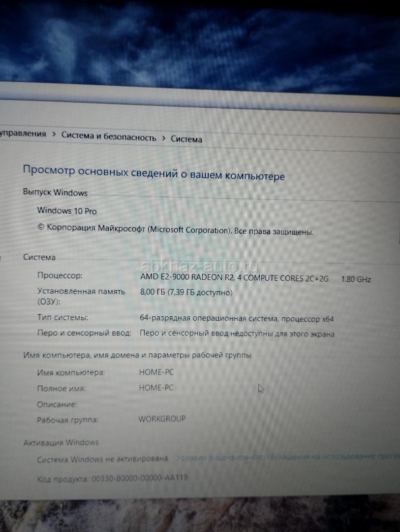The height and width of the screenshot is (532, 400).
Task: Click the AMD E2-9000 processor value
Action: point(234,278)
